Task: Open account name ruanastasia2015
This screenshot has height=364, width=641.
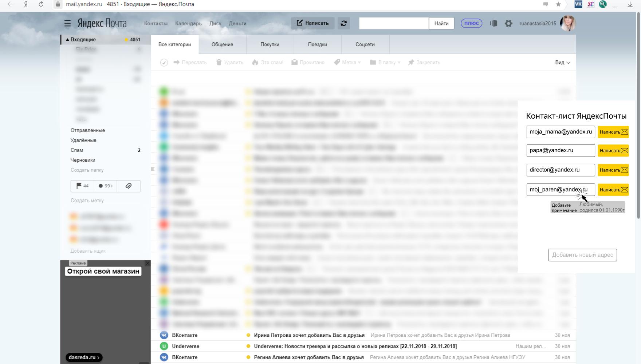Action: 538,23
